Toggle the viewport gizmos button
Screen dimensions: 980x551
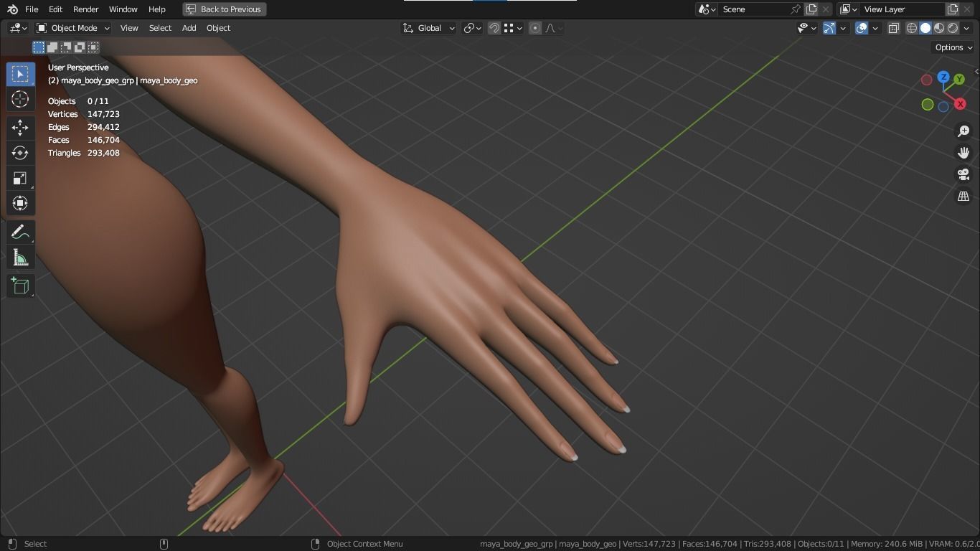[829, 28]
